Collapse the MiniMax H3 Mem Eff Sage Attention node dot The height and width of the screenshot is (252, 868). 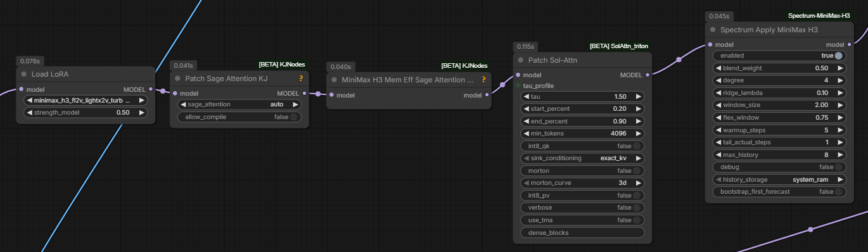click(x=334, y=80)
